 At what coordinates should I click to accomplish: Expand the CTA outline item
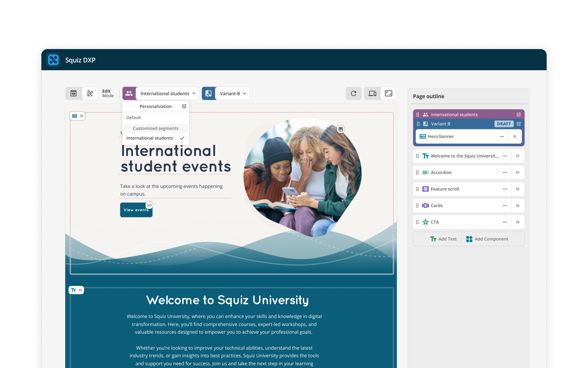518,222
